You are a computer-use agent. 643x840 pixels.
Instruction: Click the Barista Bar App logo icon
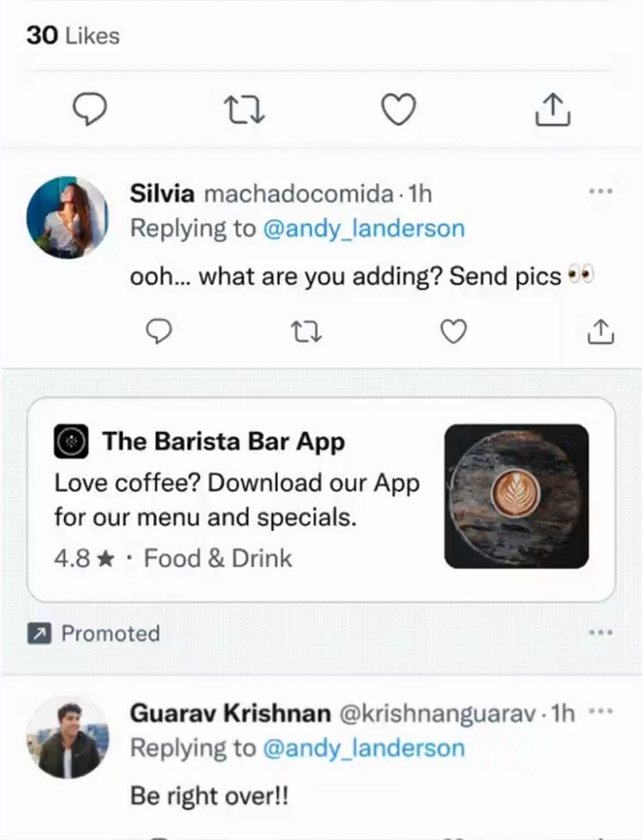point(71,441)
